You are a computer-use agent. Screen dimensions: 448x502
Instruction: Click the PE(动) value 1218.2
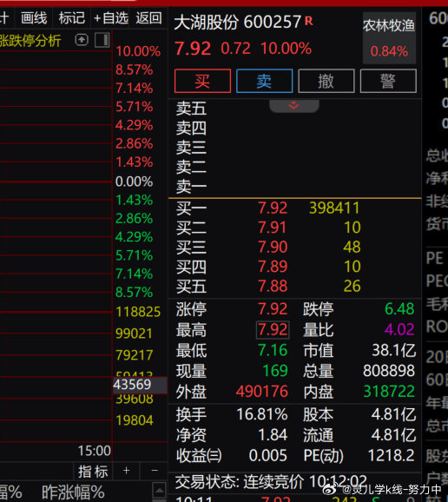pos(391,455)
